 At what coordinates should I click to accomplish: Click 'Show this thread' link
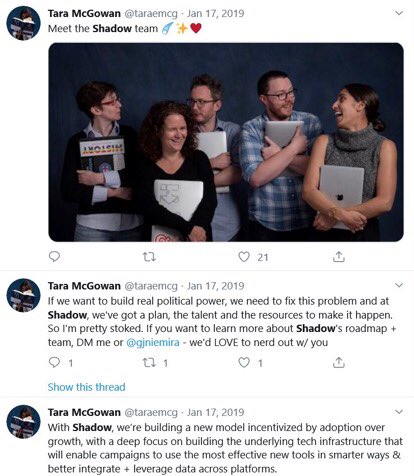pyautogui.click(x=87, y=387)
